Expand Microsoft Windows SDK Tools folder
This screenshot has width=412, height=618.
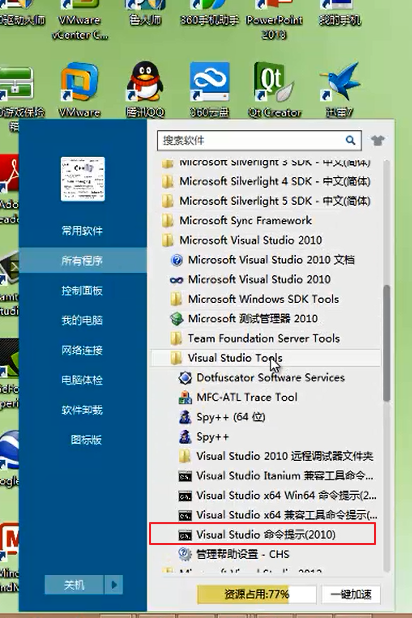254,299
